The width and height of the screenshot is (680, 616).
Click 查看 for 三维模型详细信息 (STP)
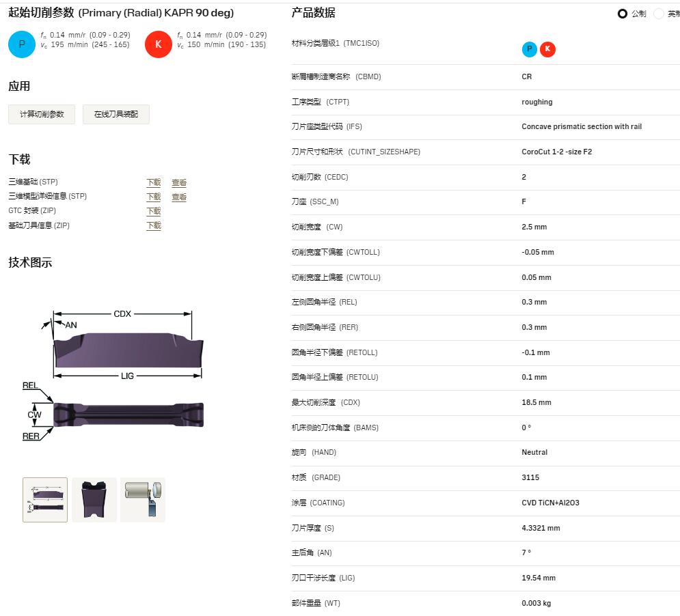click(179, 197)
